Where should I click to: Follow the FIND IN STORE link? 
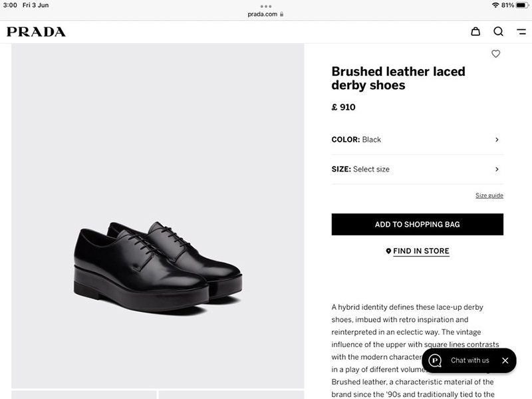pyautogui.click(x=421, y=251)
